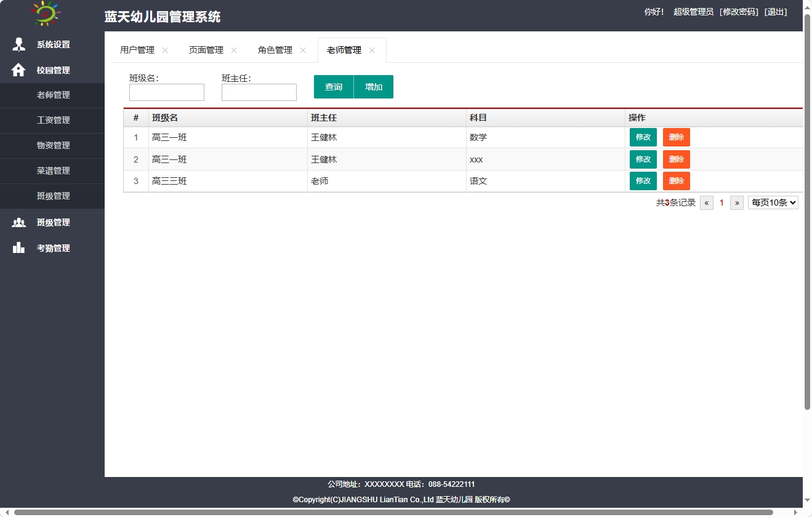Go to next page with » arrow
Screen dimensions: 812x517
click(736, 202)
